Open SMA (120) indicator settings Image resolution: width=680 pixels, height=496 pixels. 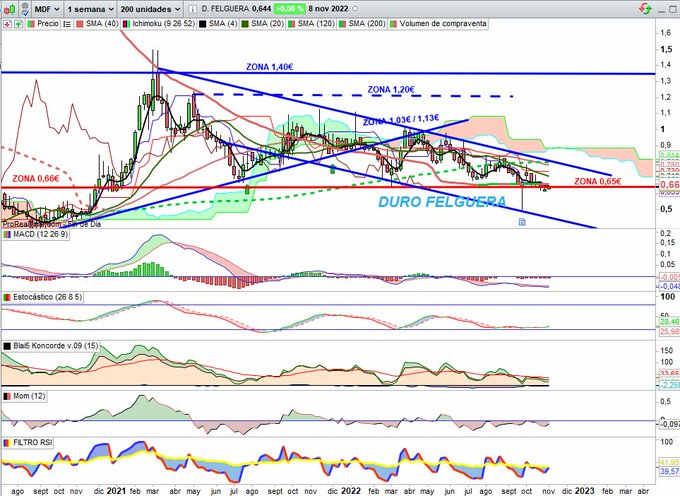[x=316, y=23]
